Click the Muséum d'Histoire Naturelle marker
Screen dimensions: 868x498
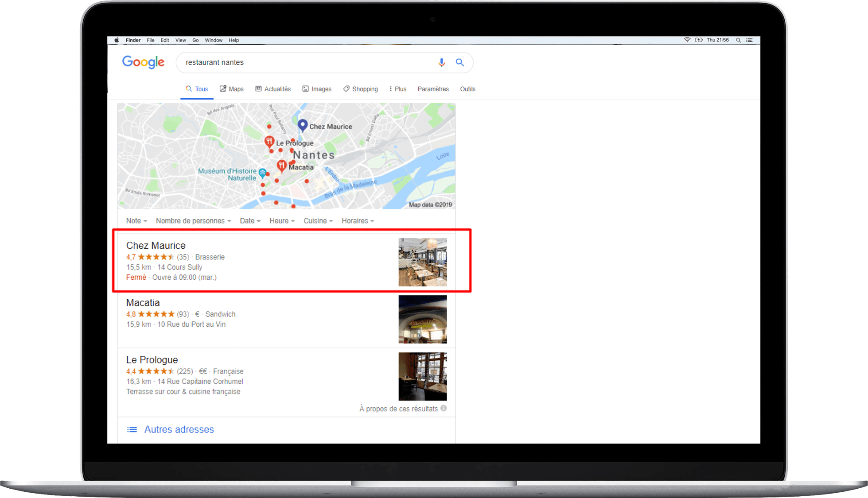pyautogui.click(x=262, y=173)
